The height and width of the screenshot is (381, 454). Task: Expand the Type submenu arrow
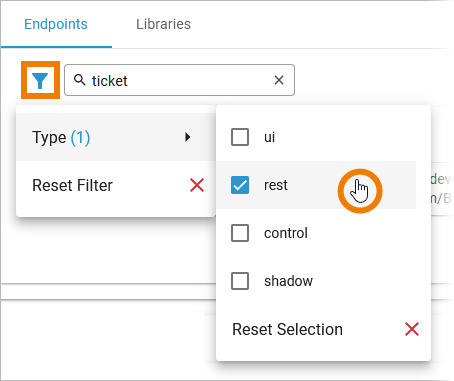(x=188, y=137)
